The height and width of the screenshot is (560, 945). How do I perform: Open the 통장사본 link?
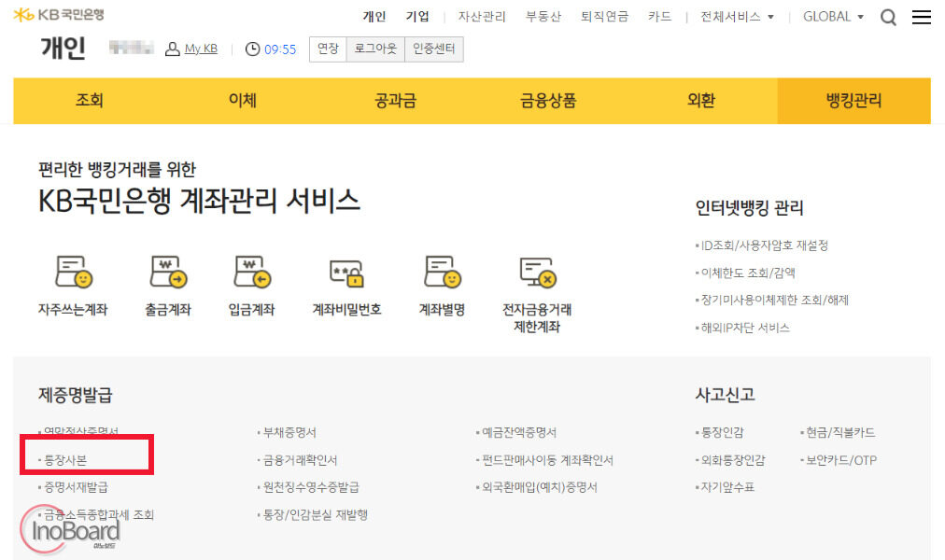pos(64,460)
